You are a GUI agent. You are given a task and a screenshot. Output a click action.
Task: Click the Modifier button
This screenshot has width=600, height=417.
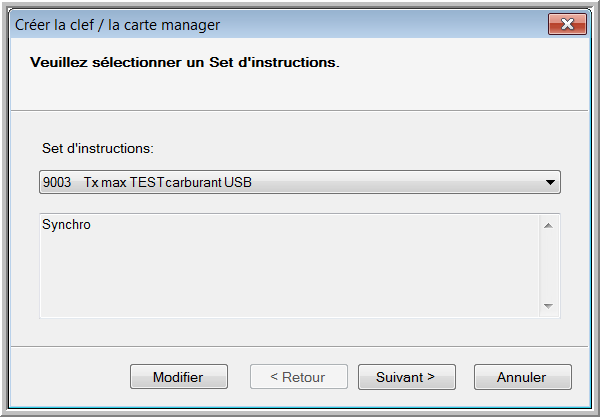[x=179, y=377]
